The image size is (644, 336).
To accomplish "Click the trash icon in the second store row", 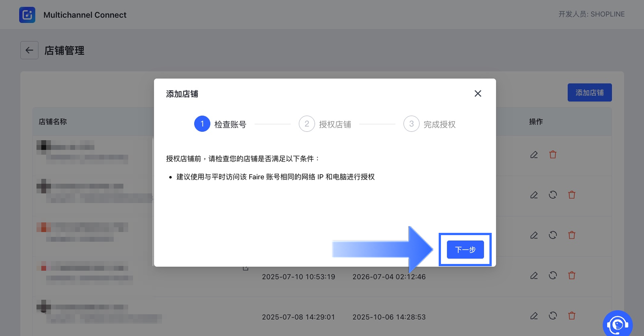I will click(572, 195).
